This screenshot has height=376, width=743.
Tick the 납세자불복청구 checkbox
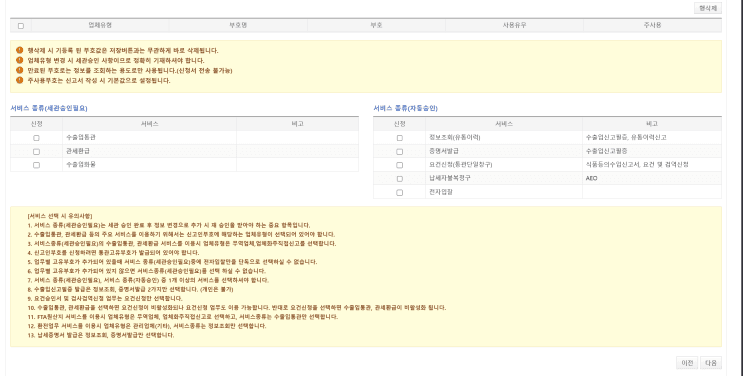399,179
